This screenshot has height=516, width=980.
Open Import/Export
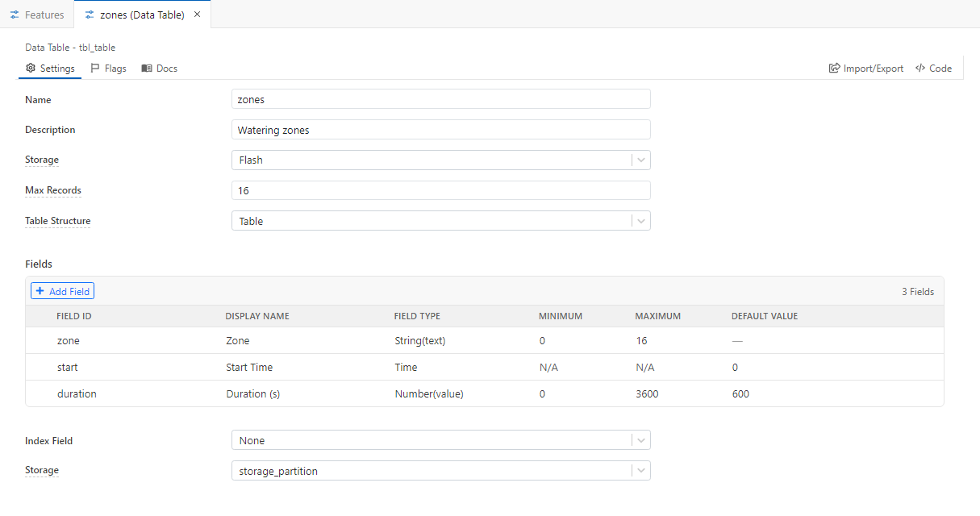(866, 69)
